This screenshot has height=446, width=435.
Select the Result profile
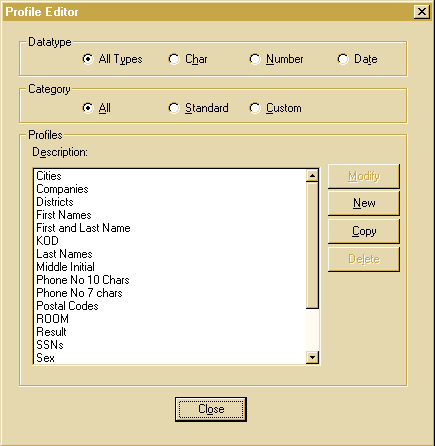coord(170,332)
